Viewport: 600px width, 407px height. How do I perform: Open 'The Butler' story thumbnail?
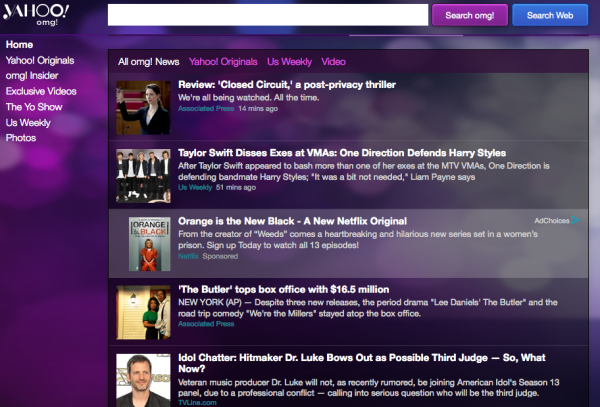(143, 313)
